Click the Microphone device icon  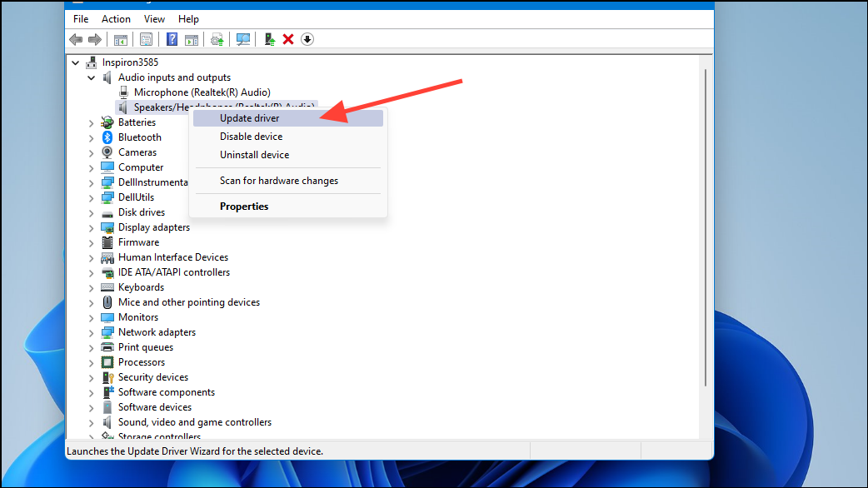coord(123,92)
